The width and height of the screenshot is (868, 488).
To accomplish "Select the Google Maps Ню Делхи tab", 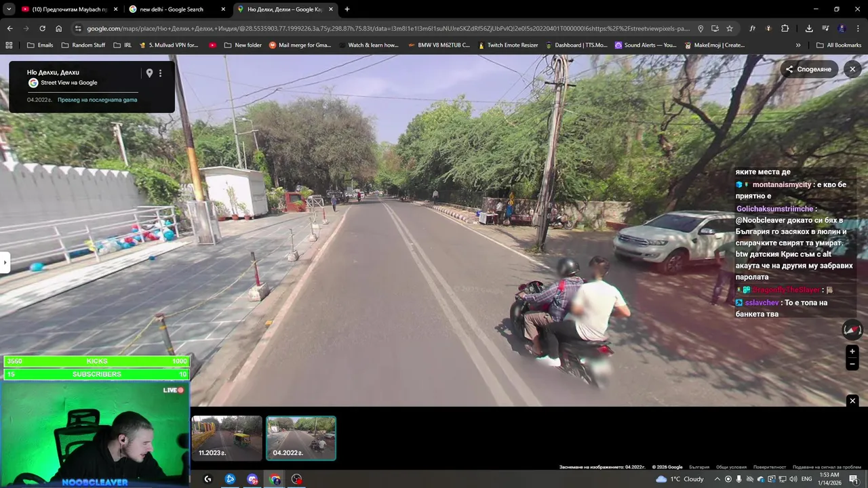I will tap(285, 9).
